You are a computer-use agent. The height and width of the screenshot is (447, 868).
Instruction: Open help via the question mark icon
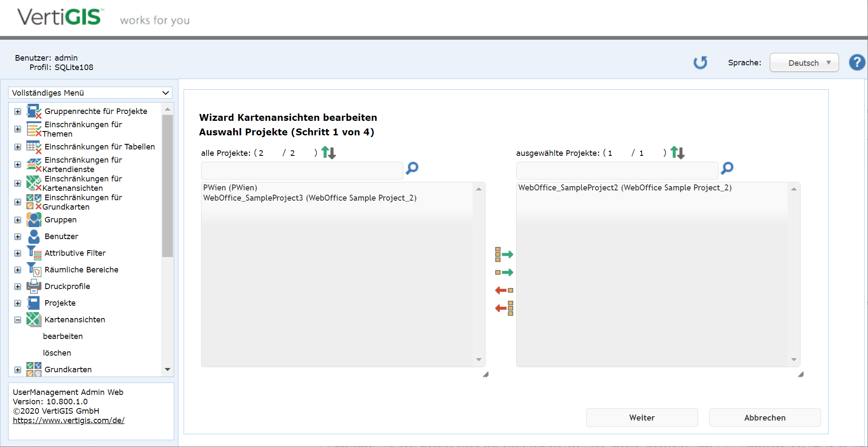856,62
